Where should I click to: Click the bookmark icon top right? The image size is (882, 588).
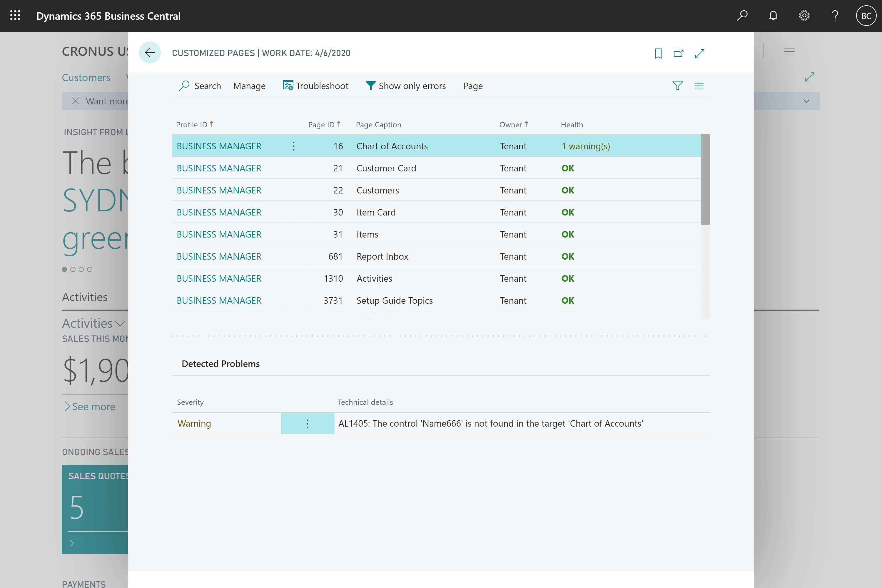point(658,53)
